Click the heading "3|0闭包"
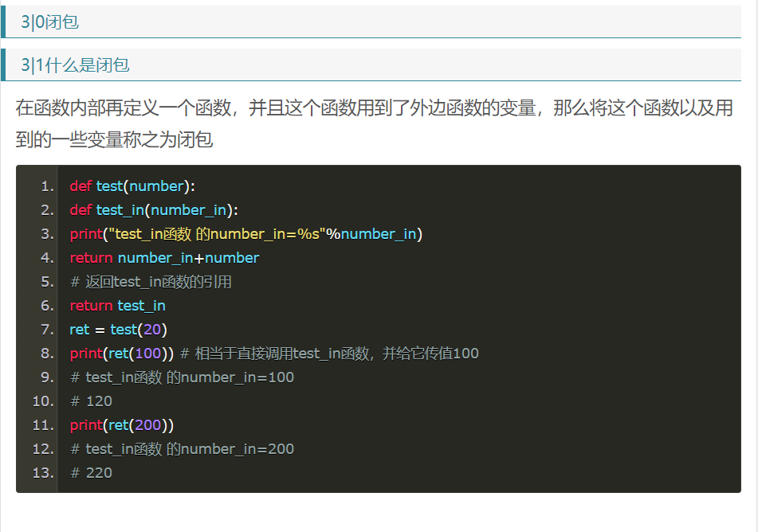Screen dimensions: 758x532 pyautogui.click(x=49, y=22)
